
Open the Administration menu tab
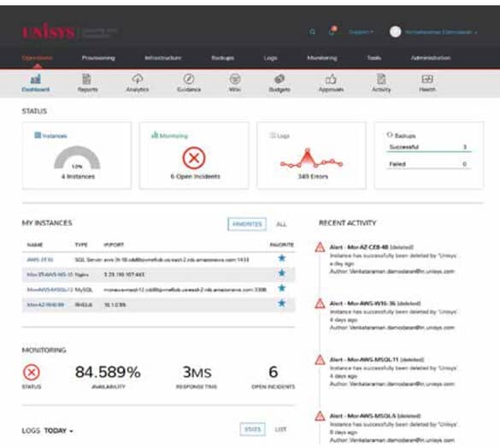tap(431, 58)
